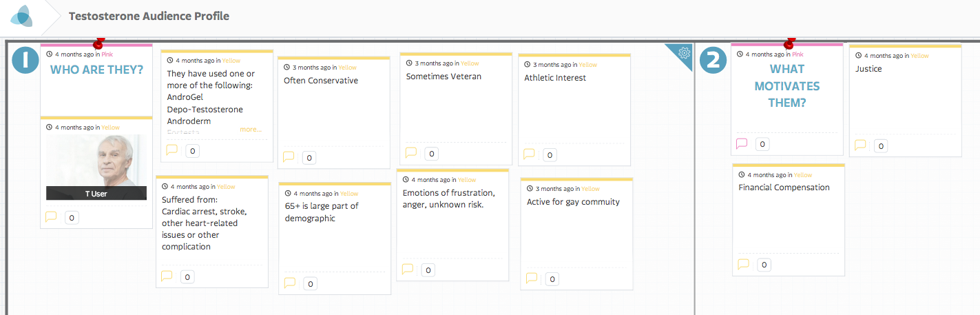Click comment icon on Sometimes Veteran card

tap(410, 153)
